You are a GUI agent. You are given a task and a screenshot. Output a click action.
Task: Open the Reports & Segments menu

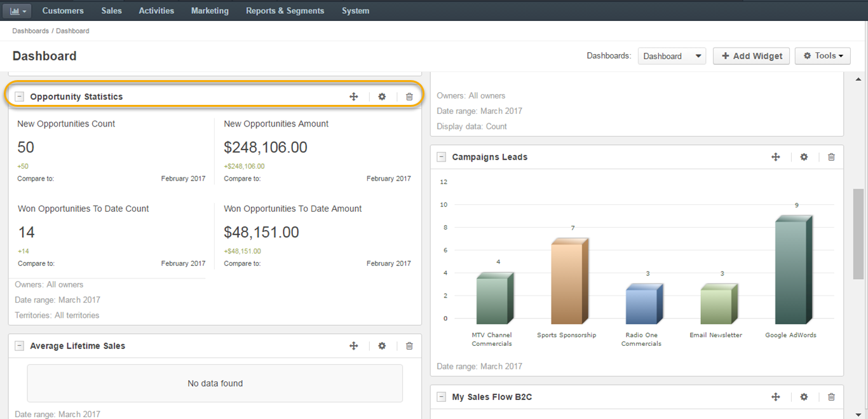pyautogui.click(x=285, y=11)
